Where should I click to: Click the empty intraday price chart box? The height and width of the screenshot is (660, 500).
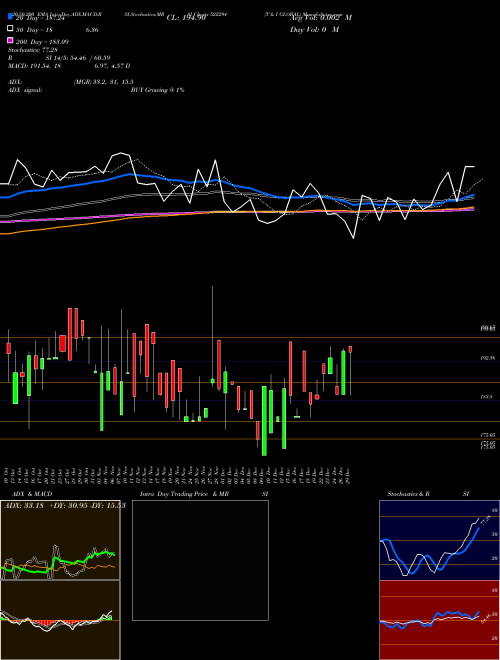(200, 560)
